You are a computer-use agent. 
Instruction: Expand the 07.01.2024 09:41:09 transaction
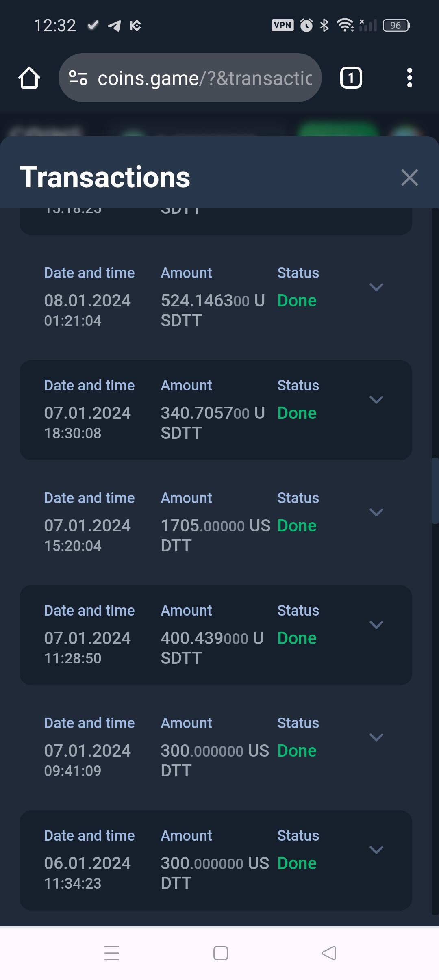pos(376,737)
